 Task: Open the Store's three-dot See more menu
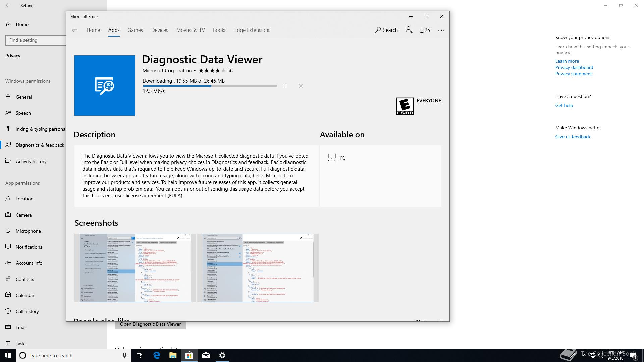[x=441, y=30]
